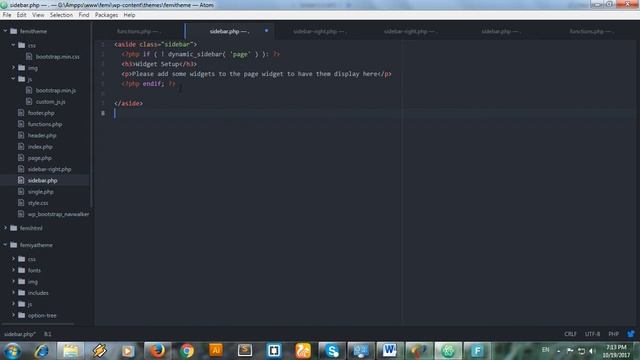Image resolution: width=640 pixels, height=360 pixels.
Task: Collapse the femiyatheme project folder
Action: click(x=6, y=245)
